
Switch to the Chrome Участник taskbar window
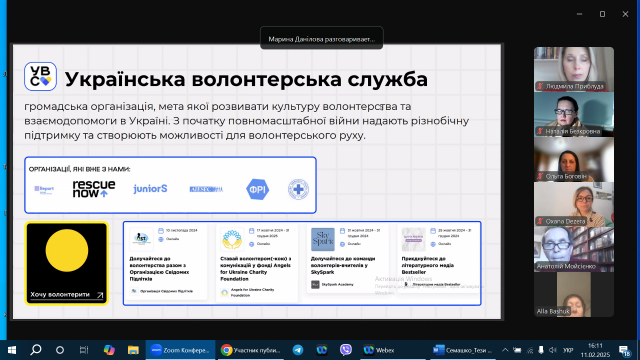click(x=251, y=350)
